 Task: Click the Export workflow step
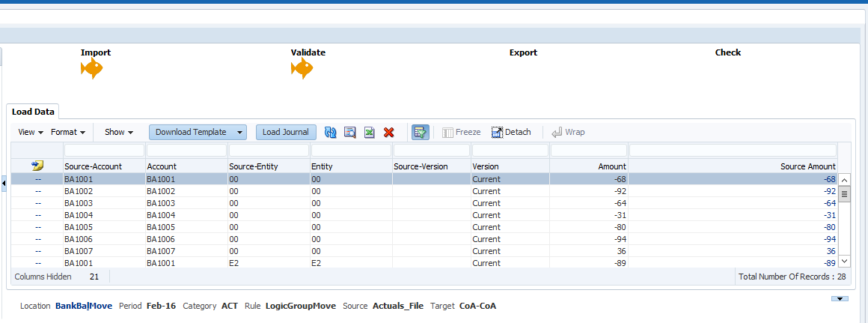coord(523,52)
